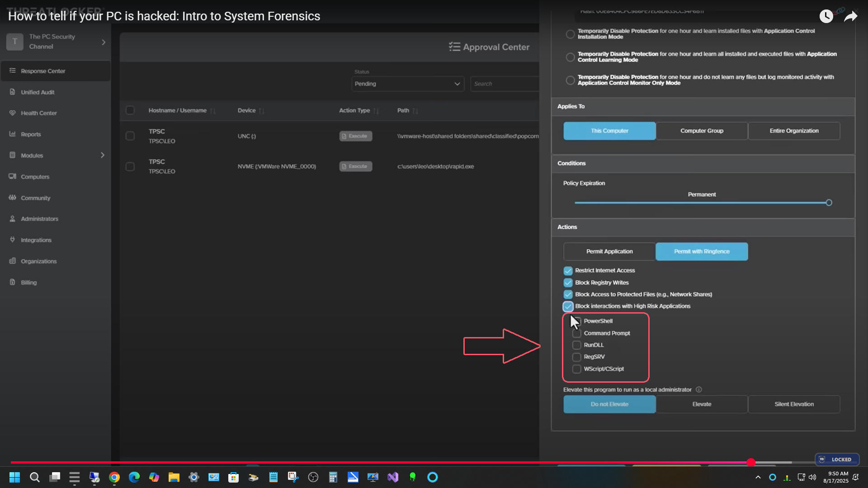Select Application Control Installation Mode radio
868x488 pixels.
click(570, 34)
